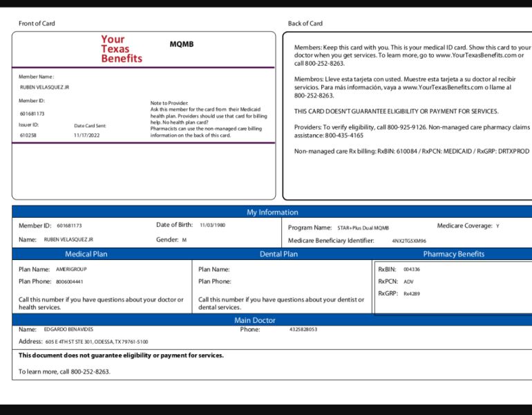Select the 'Member Name:' label on front card
This screenshot has height=415, width=532.
pyautogui.click(x=37, y=77)
